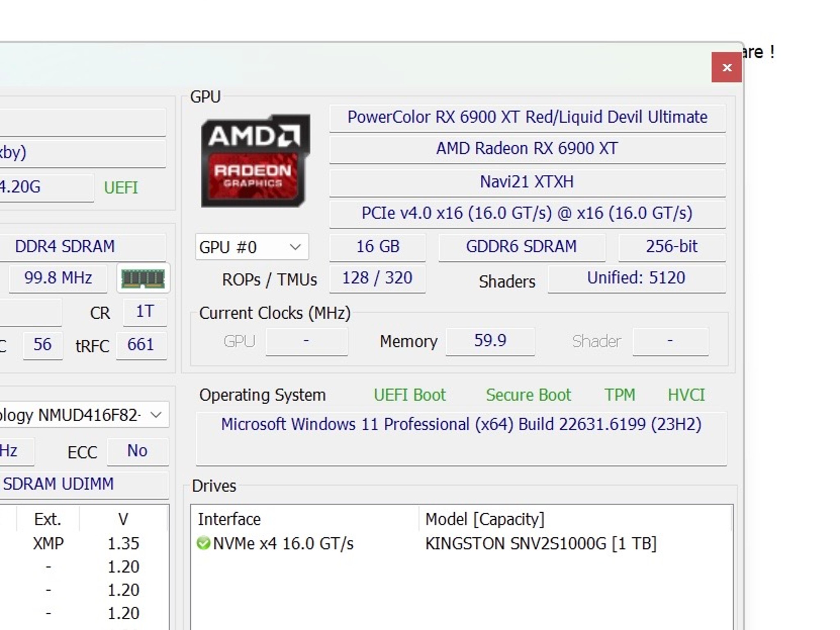Click the GDDR6 SDRAM memory type field
The height and width of the screenshot is (630, 840).
coord(522,247)
